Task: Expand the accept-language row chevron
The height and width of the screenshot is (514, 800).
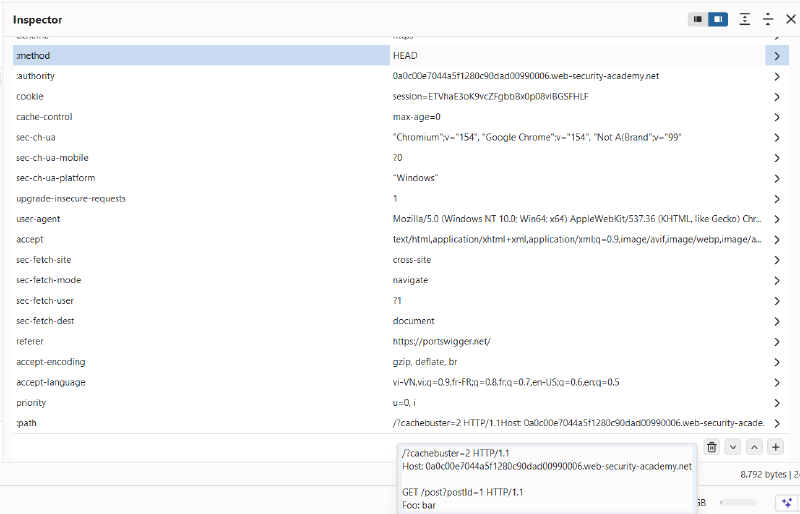Action: [x=777, y=382]
